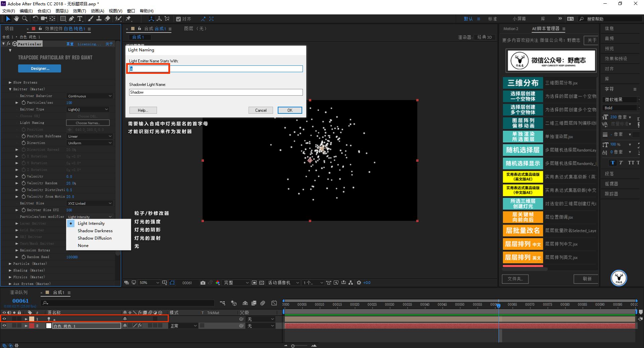Image resolution: width=644 pixels, height=348 pixels.
Task: Select the Zoom magnifier tool
Action: point(25,19)
